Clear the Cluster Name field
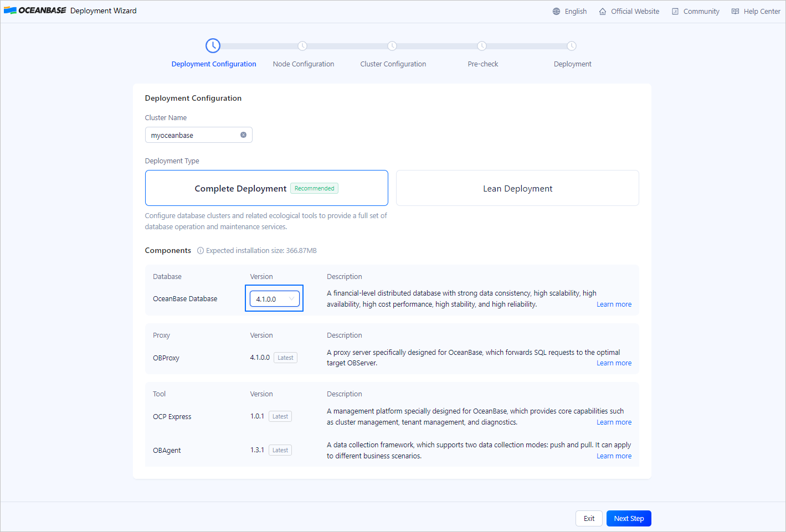786x532 pixels. [x=243, y=135]
